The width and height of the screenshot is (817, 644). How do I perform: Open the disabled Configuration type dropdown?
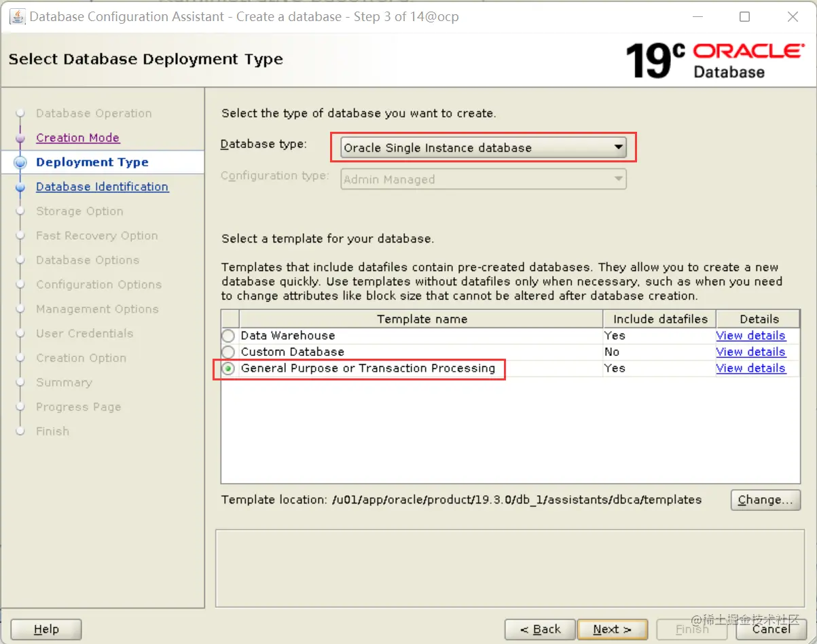(x=483, y=179)
